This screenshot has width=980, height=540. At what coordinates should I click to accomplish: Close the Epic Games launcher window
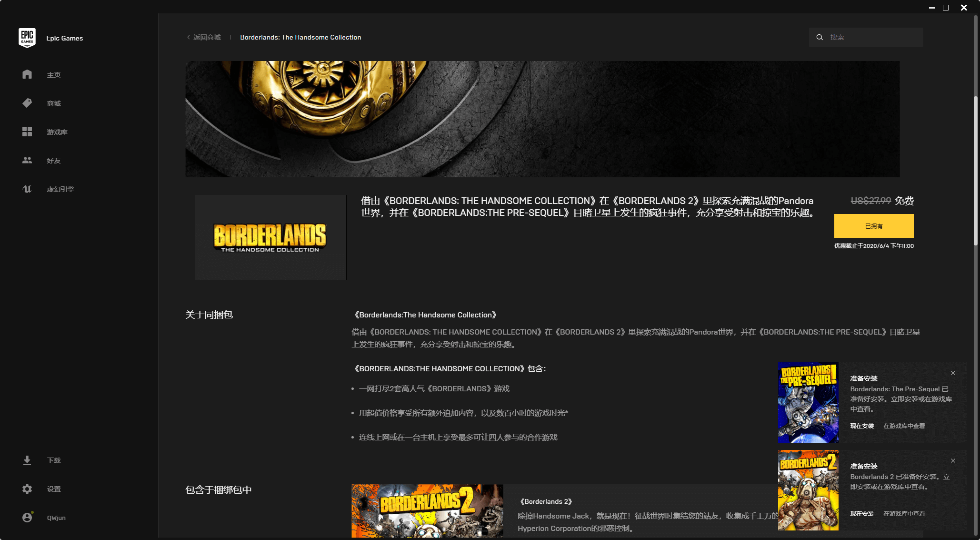pyautogui.click(x=964, y=8)
